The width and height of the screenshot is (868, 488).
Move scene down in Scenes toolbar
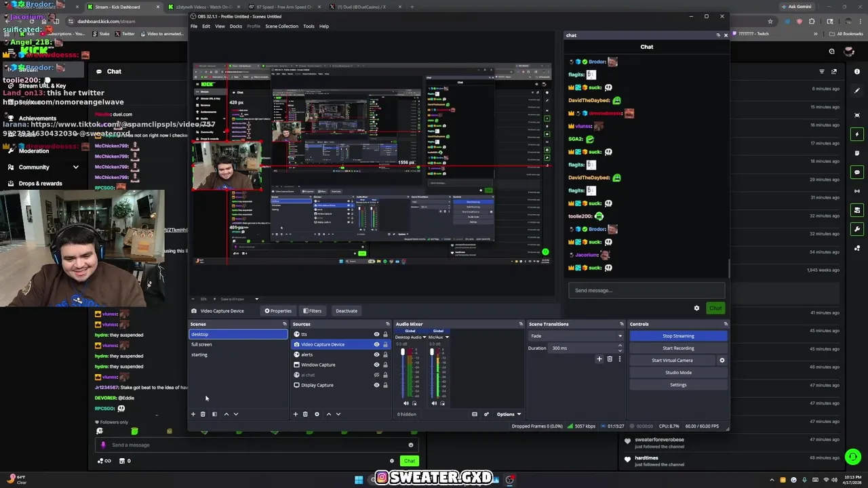[236, 414]
